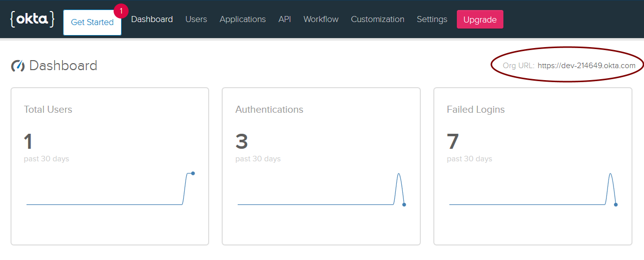This screenshot has width=644, height=260.
Task: Select the Failed Logins count of 7
Action: [452, 142]
